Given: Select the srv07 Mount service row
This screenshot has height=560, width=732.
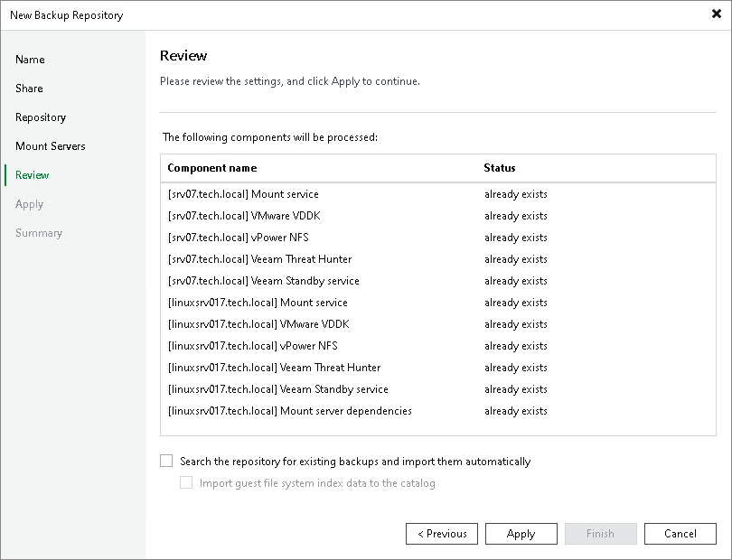Looking at the screenshot, I should point(438,194).
